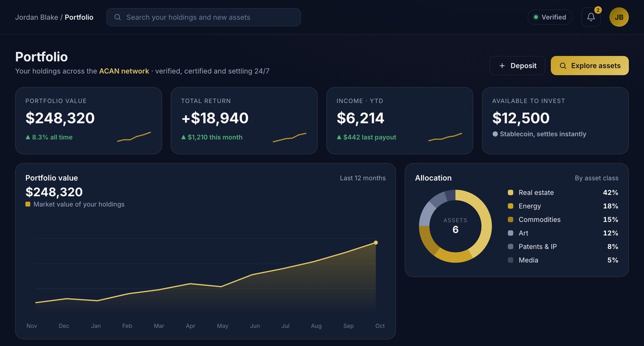Click the Explore assets button
644x346 pixels.
coord(590,66)
